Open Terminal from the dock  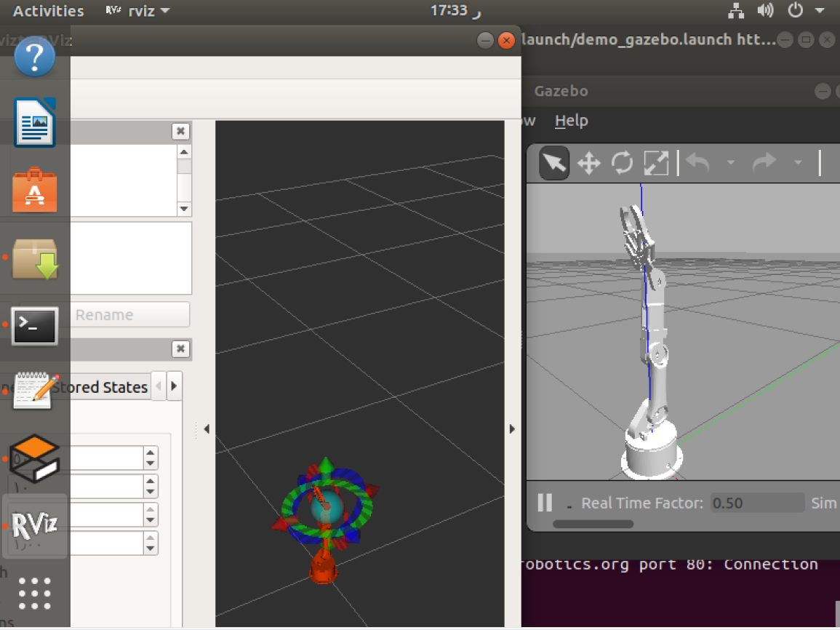[35, 326]
